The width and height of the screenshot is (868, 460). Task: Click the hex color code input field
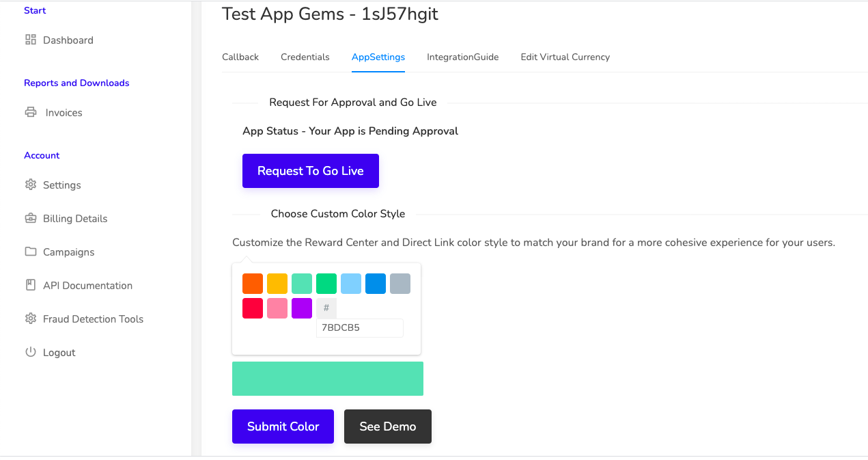(360, 328)
